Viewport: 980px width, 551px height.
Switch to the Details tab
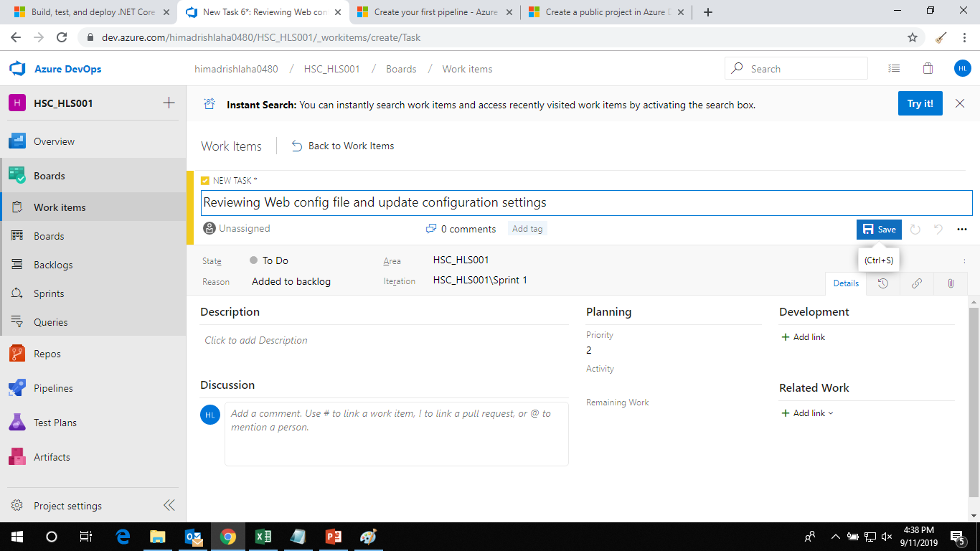pyautogui.click(x=846, y=283)
